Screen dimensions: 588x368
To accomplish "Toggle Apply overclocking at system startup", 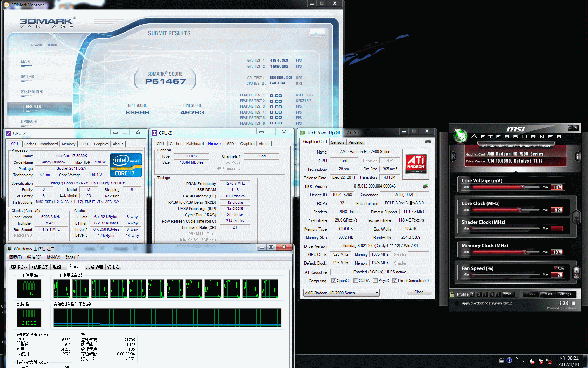I will pos(457,303).
